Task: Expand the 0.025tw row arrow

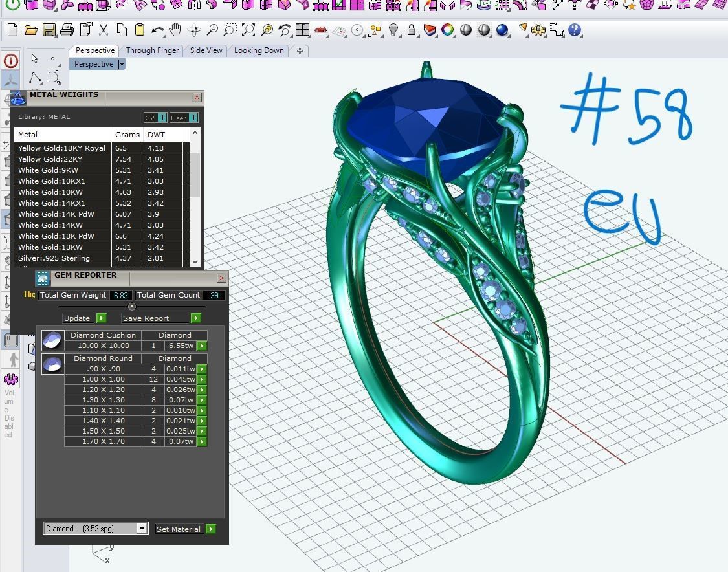Action: (x=201, y=431)
